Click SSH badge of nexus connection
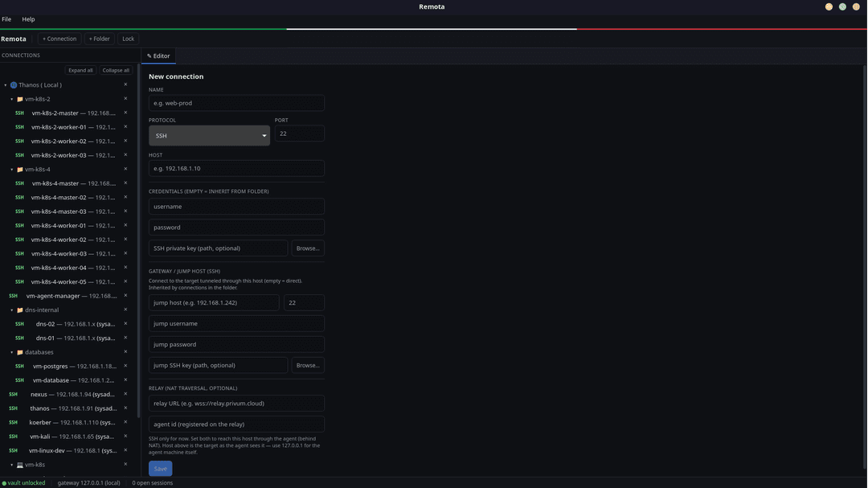 tap(14, 395)
